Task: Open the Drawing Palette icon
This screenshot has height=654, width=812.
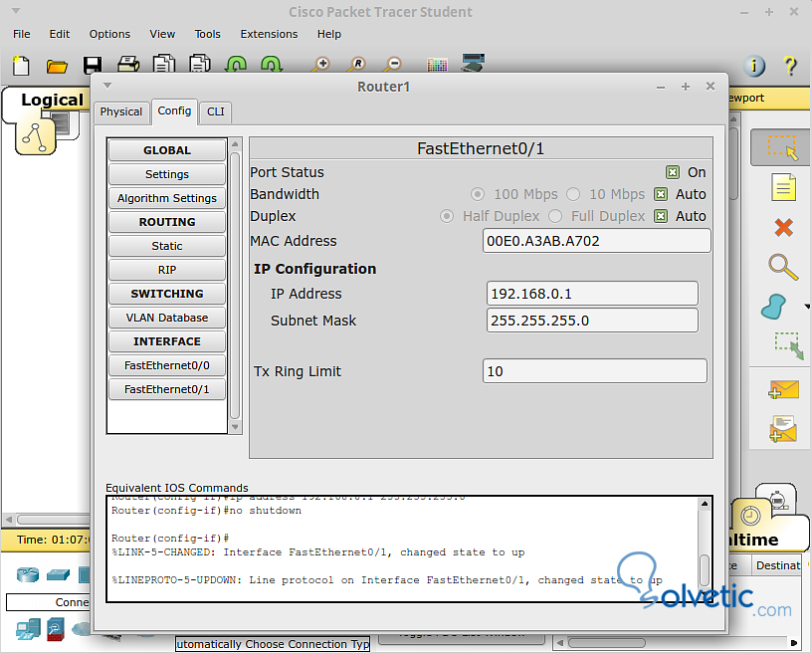Action: 437,65
